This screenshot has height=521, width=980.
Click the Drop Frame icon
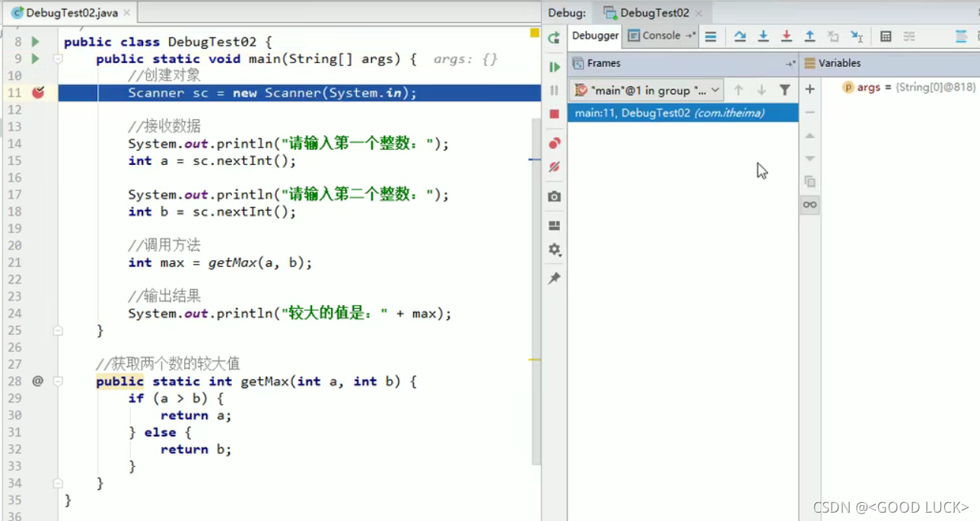tap(833, 36)
